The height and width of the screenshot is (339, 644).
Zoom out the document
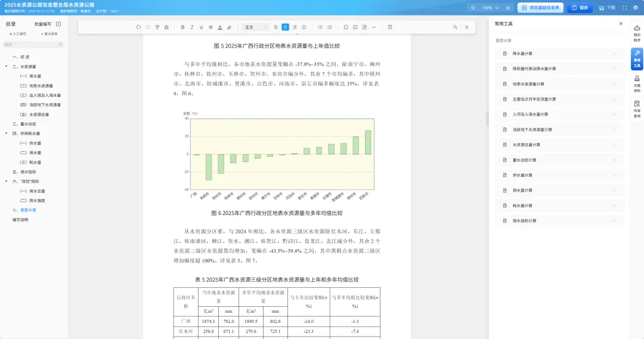[x=473, y=8]
